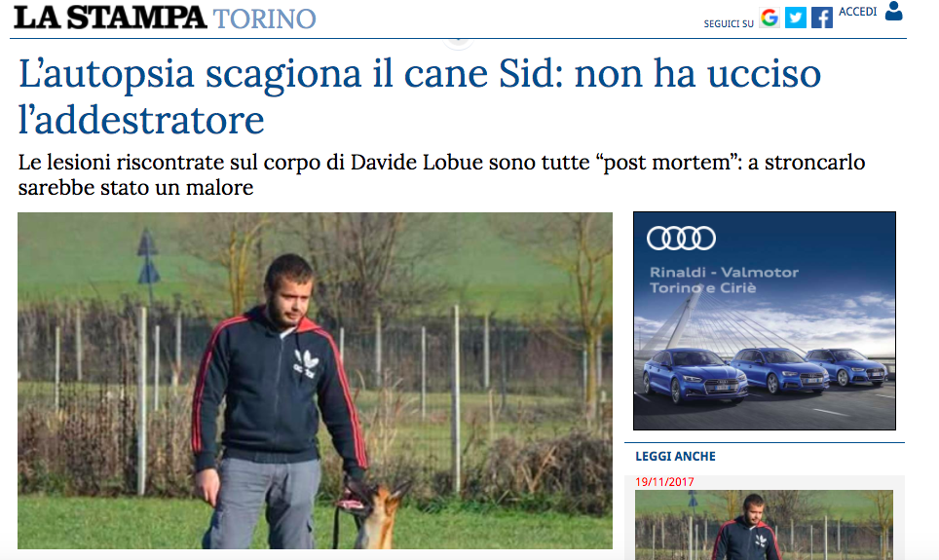Go to La Stampa homepage via logo
This screenshot has height=560, width=939.
click(110, 18)
